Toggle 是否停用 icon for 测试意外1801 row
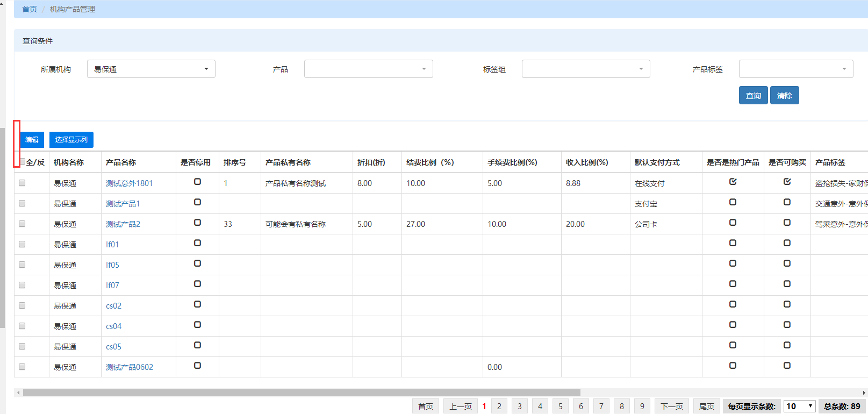Viewport: 868px width, 414px height. (197, 182)
